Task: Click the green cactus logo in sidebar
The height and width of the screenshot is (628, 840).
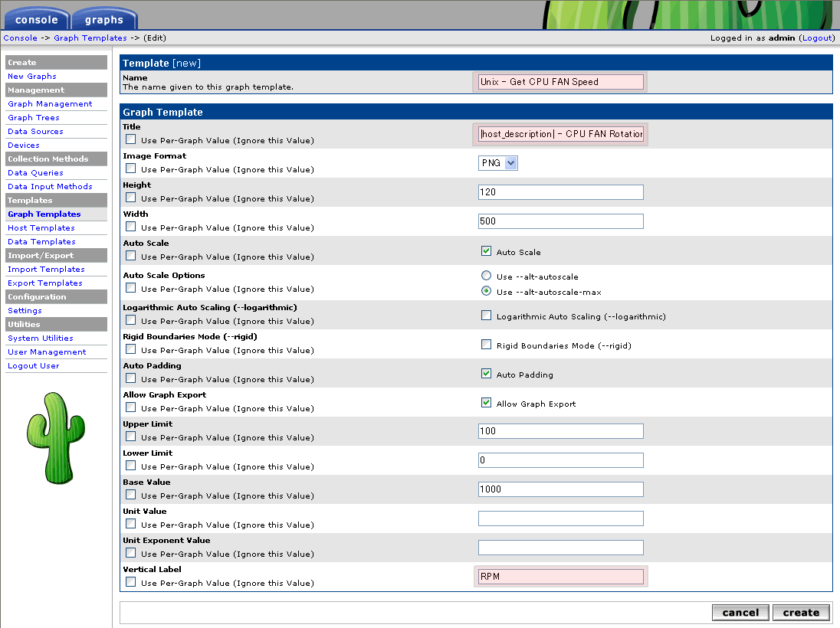Action: click(x=56, y=437)
